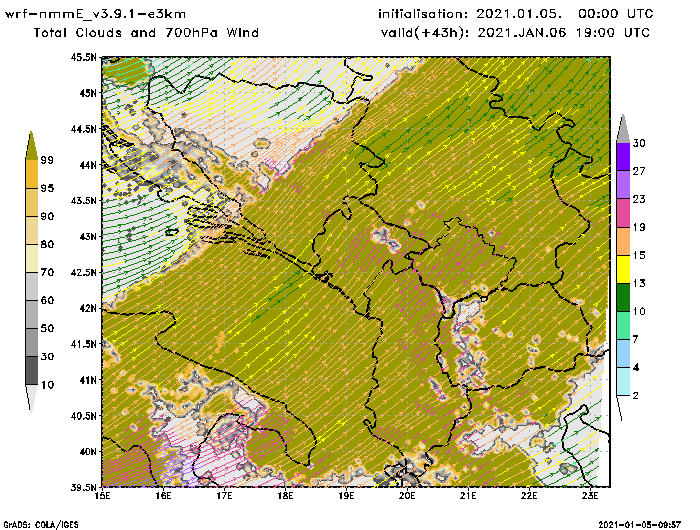Click the '42.5N' latitude label
The image size is (700, 530).
click(83, 272)
